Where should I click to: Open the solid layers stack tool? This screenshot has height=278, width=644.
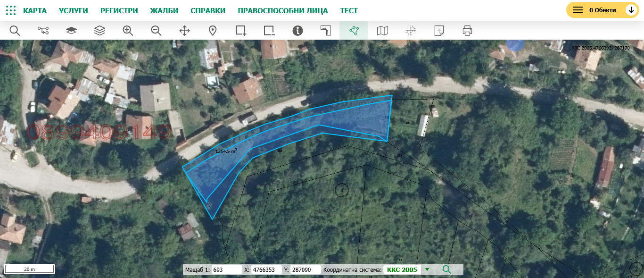(x=71, y=31)
